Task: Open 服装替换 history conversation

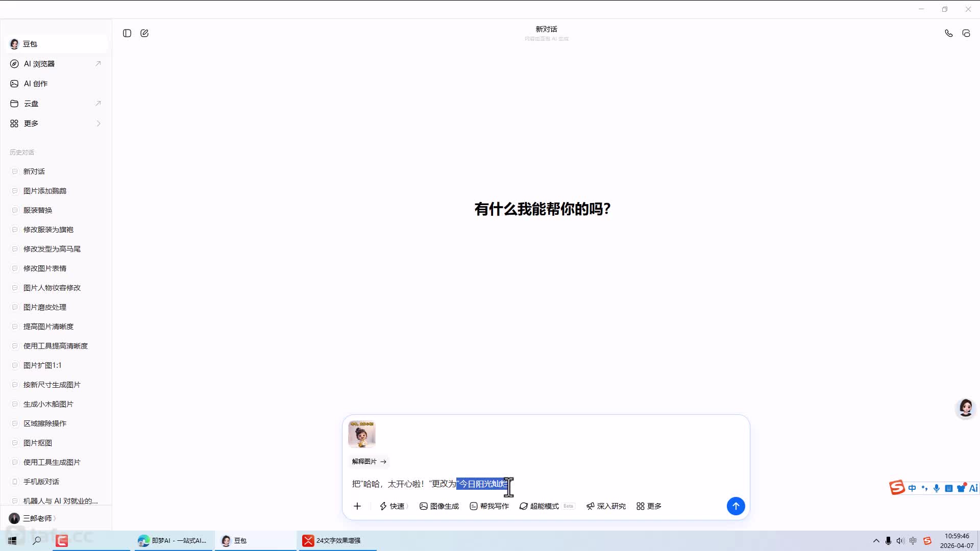Action: coord(38,210)
